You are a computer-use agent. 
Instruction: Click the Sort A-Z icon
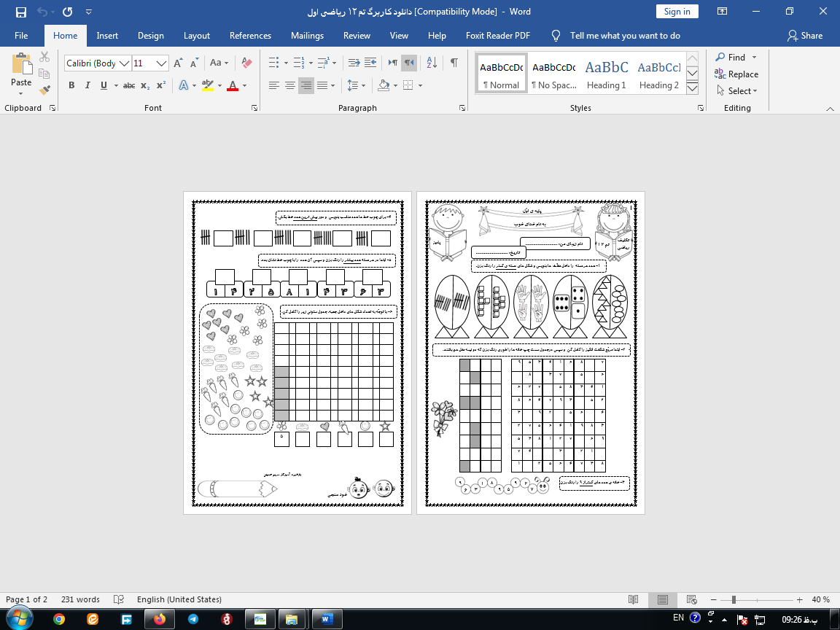(x=431, y=63)
